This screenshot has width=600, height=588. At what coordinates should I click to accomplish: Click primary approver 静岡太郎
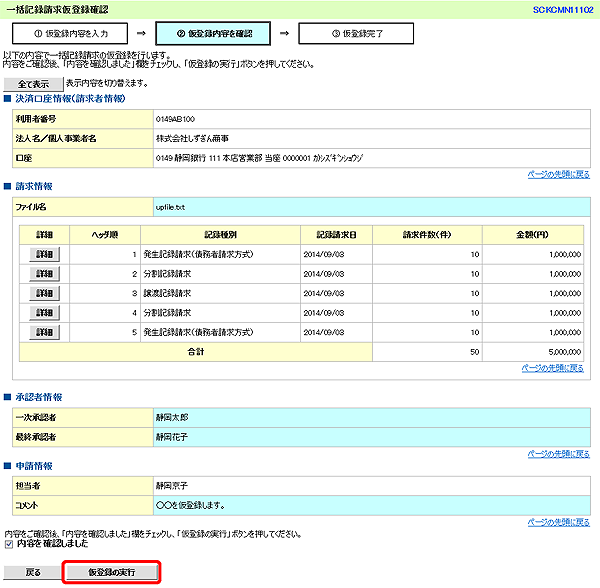tap(172, 417)
